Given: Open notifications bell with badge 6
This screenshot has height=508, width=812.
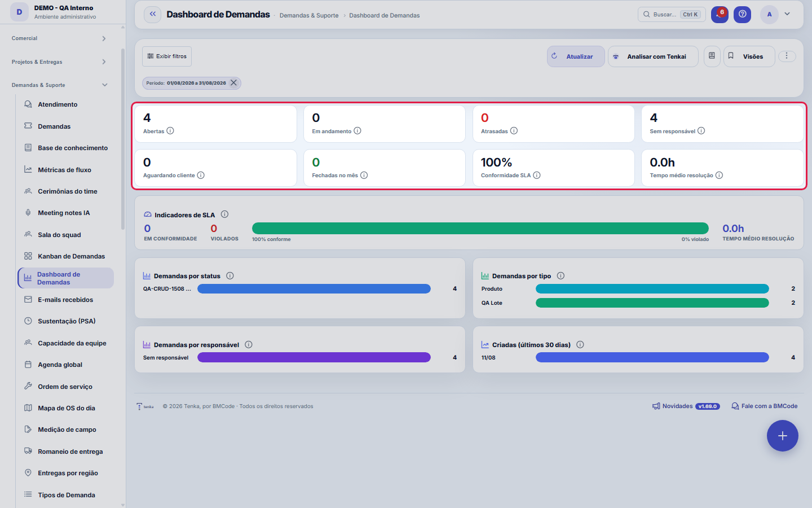Looking at the screenshot, I should (720, 15).
